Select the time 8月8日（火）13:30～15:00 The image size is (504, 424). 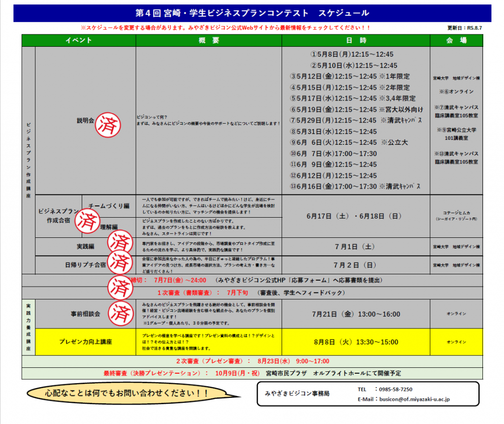[x=356, y=342]
